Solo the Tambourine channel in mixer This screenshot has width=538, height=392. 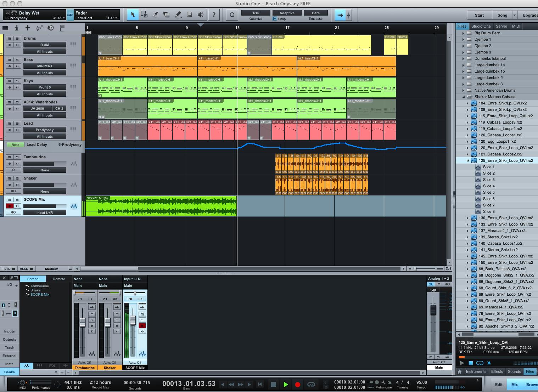click(92, 320)
